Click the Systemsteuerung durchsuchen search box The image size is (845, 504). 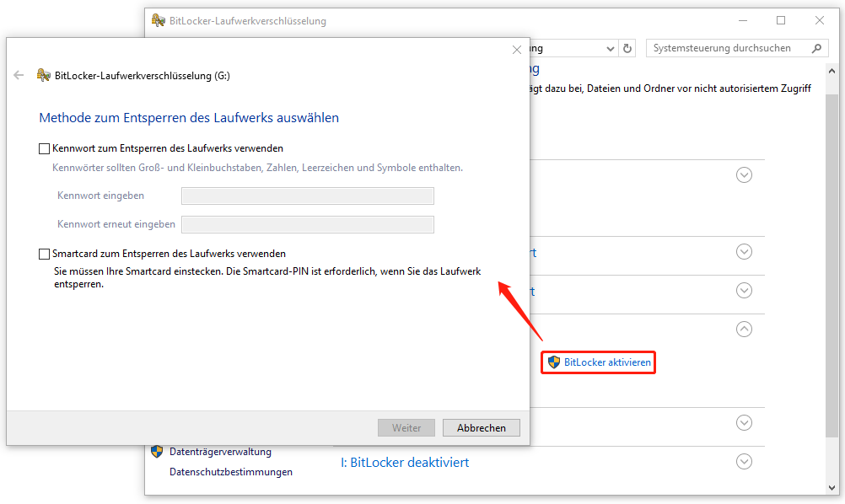[x=727, y=48]
